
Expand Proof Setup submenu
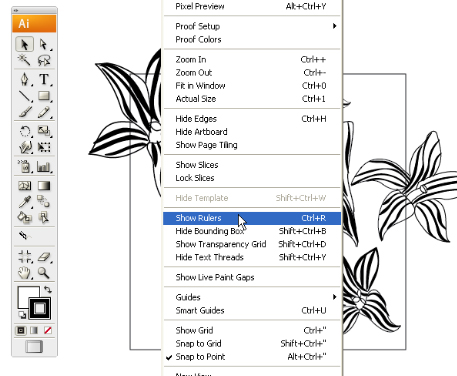[x=252, y=26]
